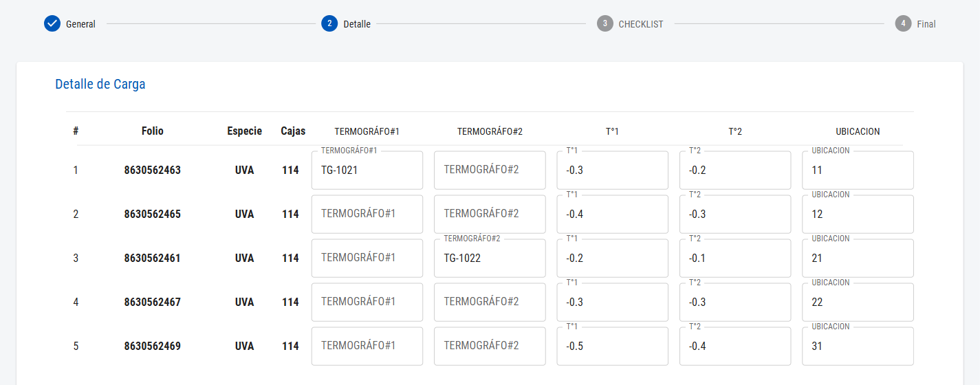Focus T°2 field showing -0.1

[735, 258]
